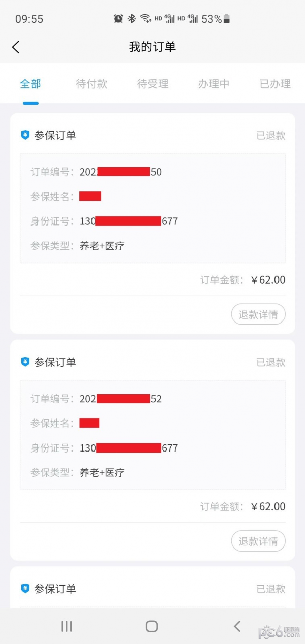Tap 已退款 status on second order

tap(270, 362)
